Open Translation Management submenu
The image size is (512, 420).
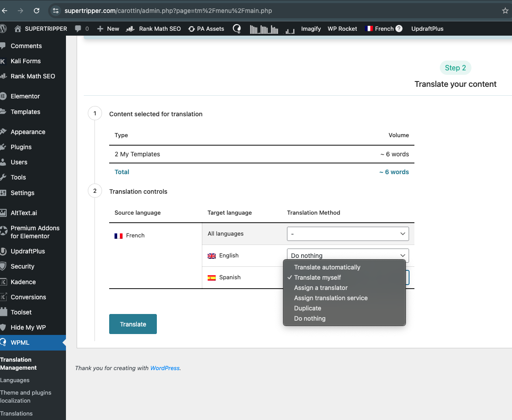pyautogui.click(x=18, y=363)
